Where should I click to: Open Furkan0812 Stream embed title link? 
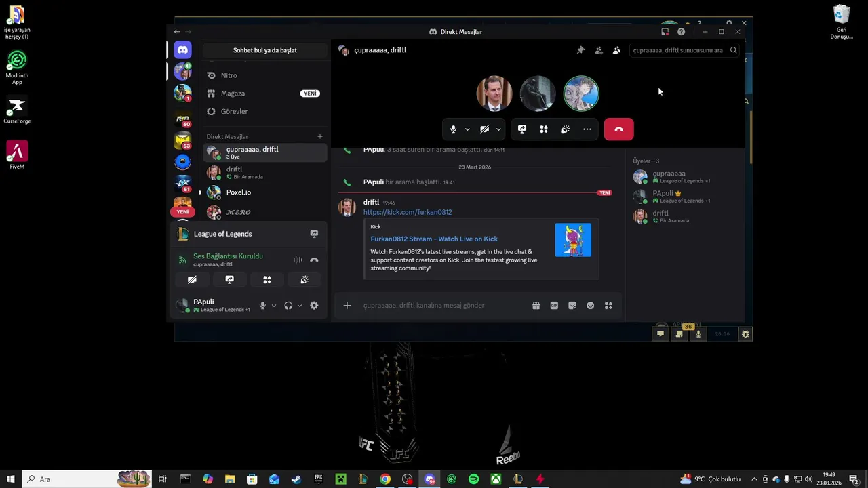click(434, 239)
